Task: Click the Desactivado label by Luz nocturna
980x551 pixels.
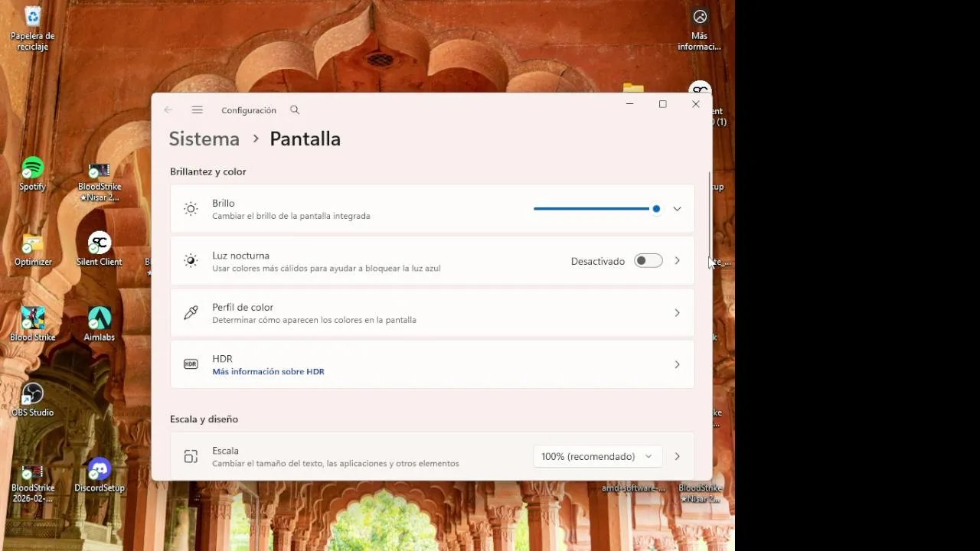Action: [598, 261]
